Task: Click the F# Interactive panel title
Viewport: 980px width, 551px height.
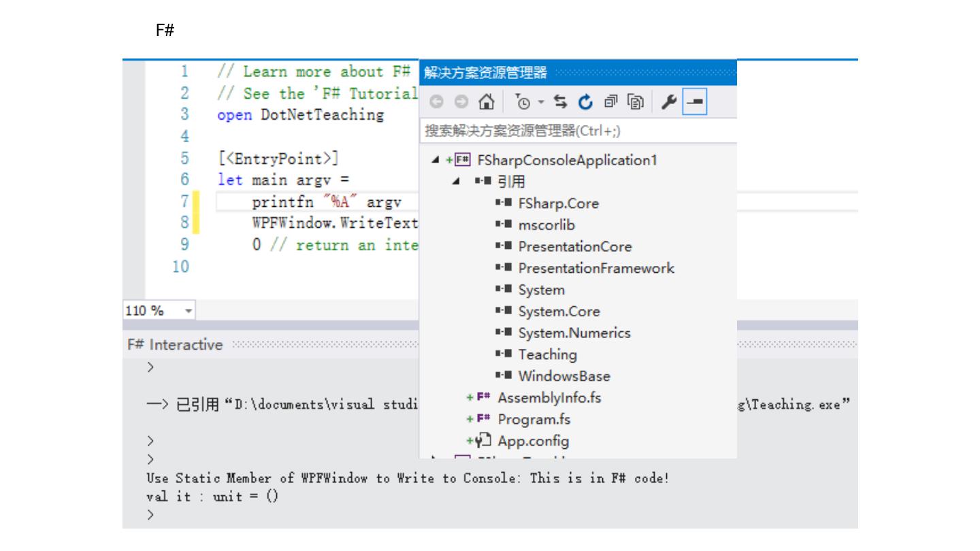Action: [x=175, y=345]
